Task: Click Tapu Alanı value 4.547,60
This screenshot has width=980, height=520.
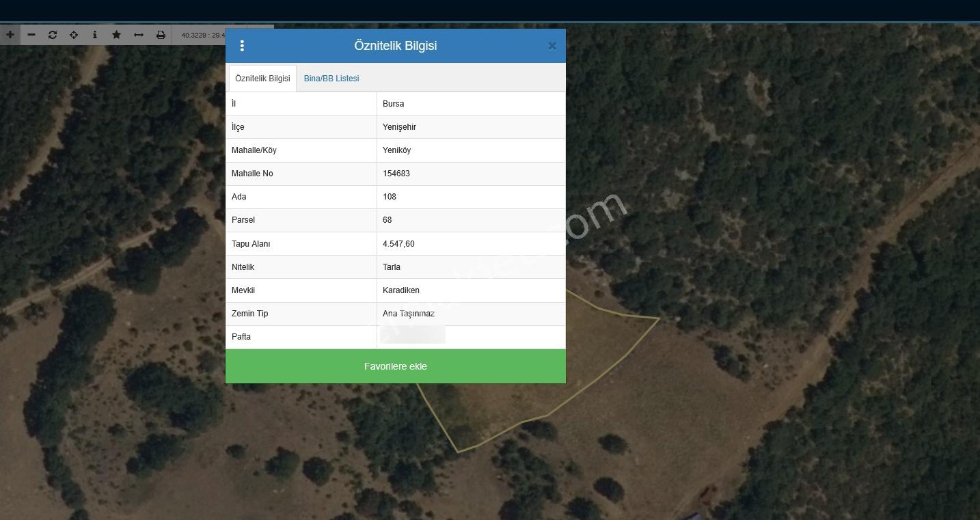Action: pos(398,244)
